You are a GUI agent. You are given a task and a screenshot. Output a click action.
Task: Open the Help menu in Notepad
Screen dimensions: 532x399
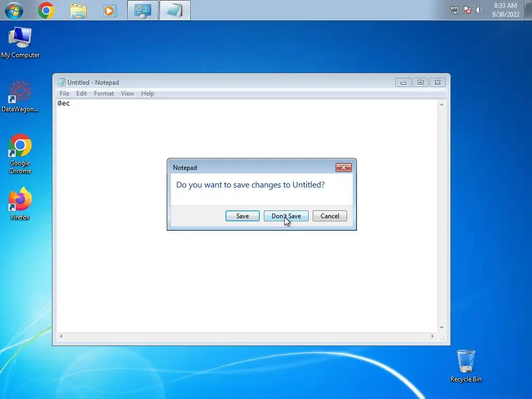tap(148, 94)
